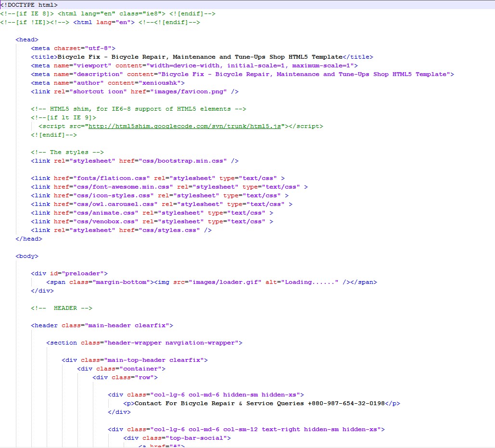495x448 pixels.
Task: Click the meta description line
Action: (242, 74)
